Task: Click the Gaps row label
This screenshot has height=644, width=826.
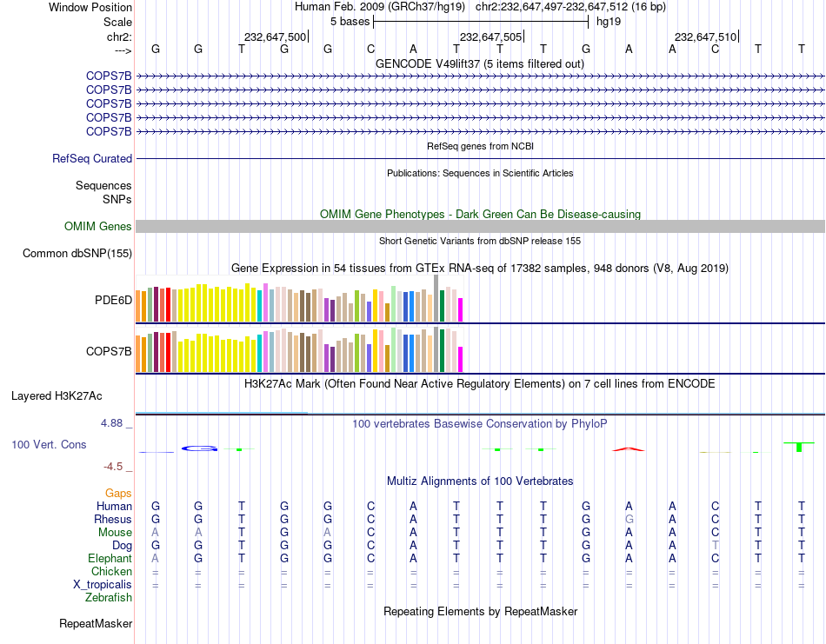Action: coord(118,493)
